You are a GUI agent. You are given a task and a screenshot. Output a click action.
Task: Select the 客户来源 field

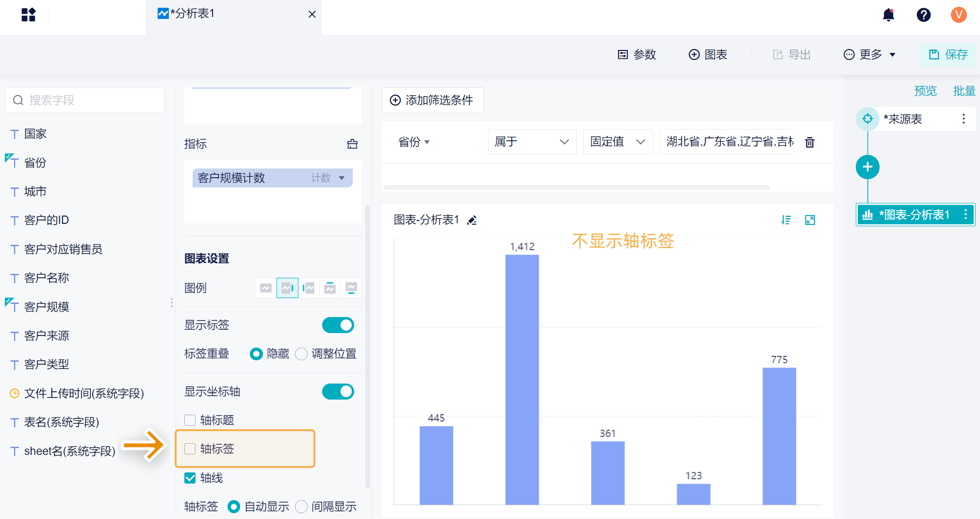pyautogui.click(x=47, y=335)
